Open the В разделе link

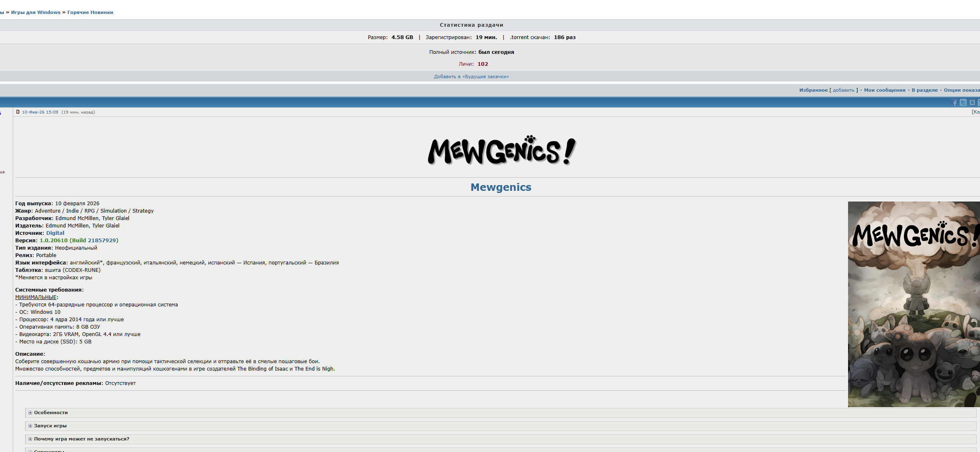point(925,90)
